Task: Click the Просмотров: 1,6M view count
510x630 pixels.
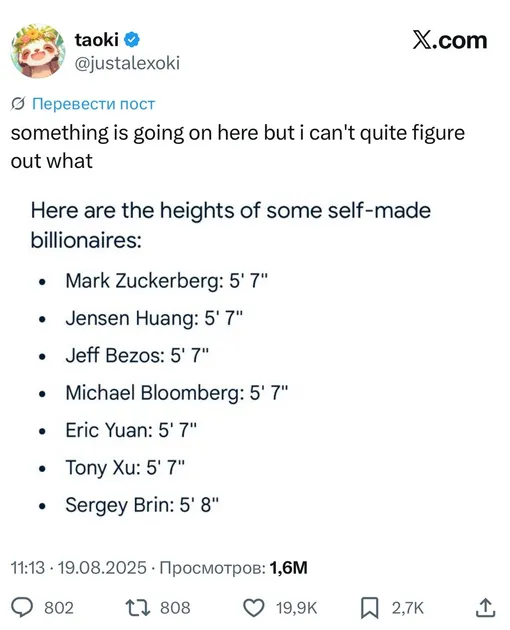Action: (233, 568)
